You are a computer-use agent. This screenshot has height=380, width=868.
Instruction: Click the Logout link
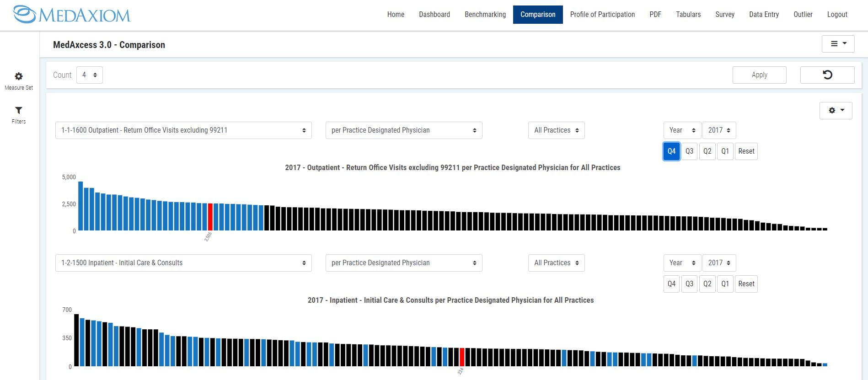837,15
